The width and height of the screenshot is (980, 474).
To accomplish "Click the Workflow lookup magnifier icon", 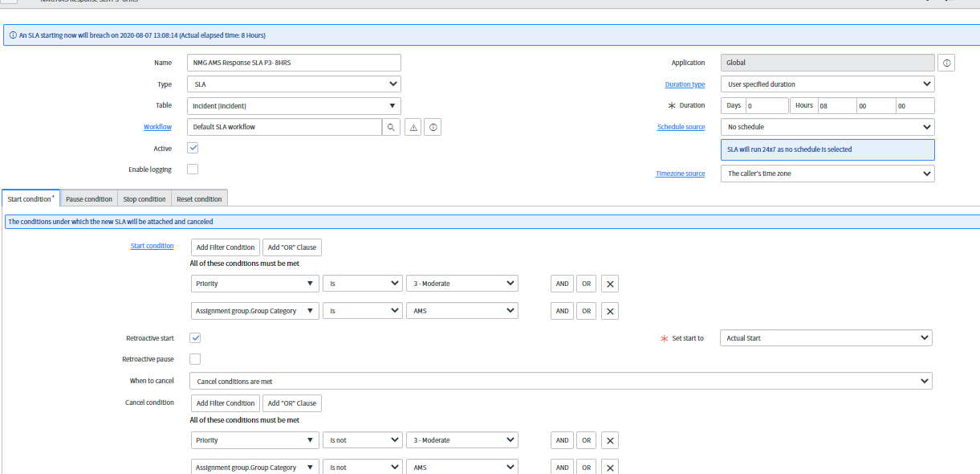I will click(391, 127).
